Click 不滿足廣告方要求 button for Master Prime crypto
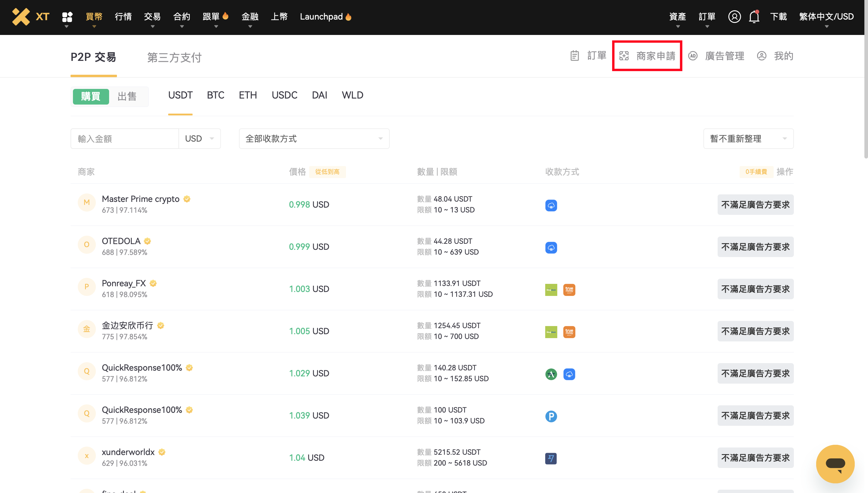868x493 pixels. (x=755, y=205)
